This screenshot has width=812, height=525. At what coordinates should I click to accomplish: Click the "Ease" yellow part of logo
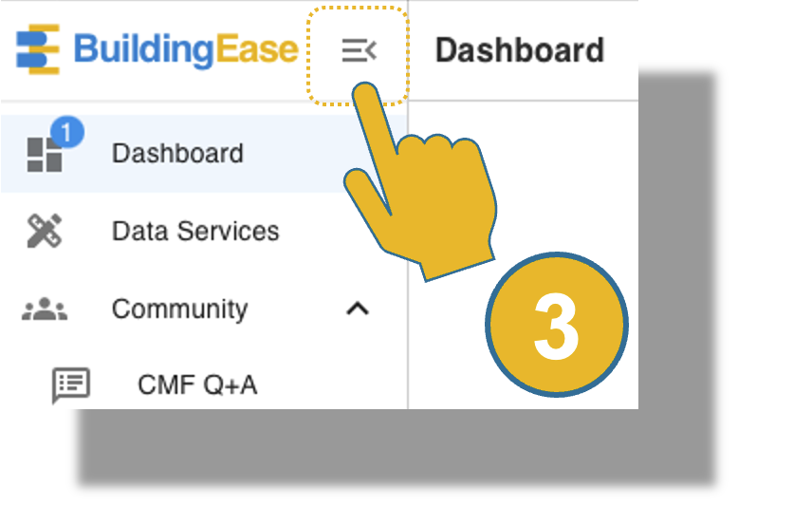tap(257, 50)
